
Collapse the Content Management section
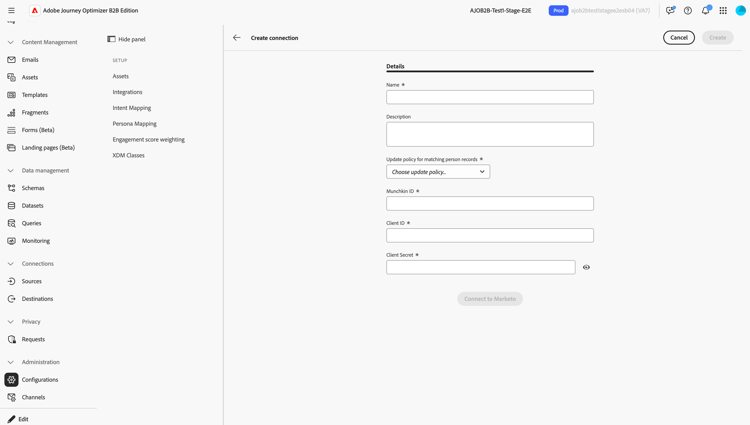(x=11, y=42)
